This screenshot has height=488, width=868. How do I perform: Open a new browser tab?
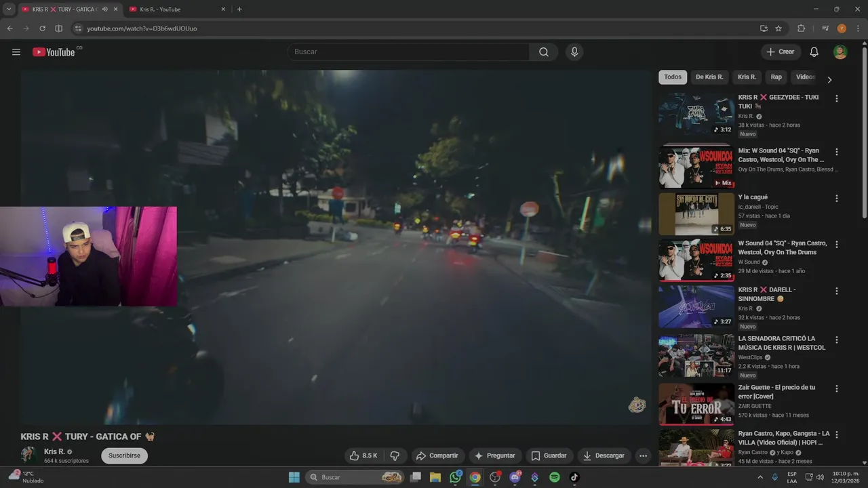239,9
